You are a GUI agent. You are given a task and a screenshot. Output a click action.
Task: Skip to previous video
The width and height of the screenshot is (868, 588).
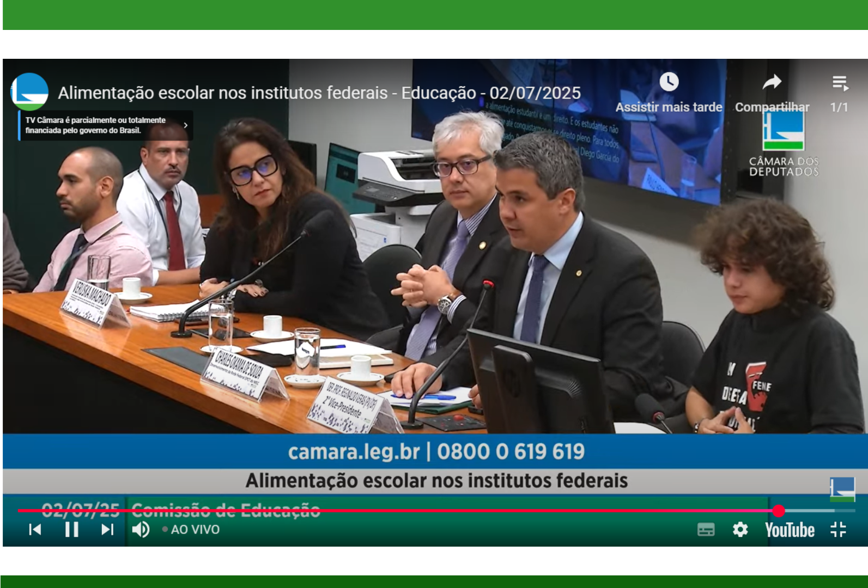(x=35, y=529)
